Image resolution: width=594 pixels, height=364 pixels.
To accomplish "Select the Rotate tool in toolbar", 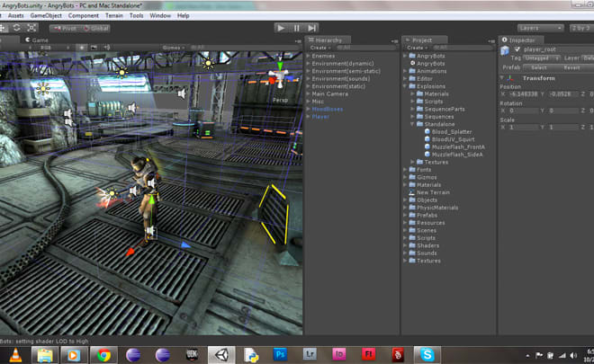I will [17, 28].
